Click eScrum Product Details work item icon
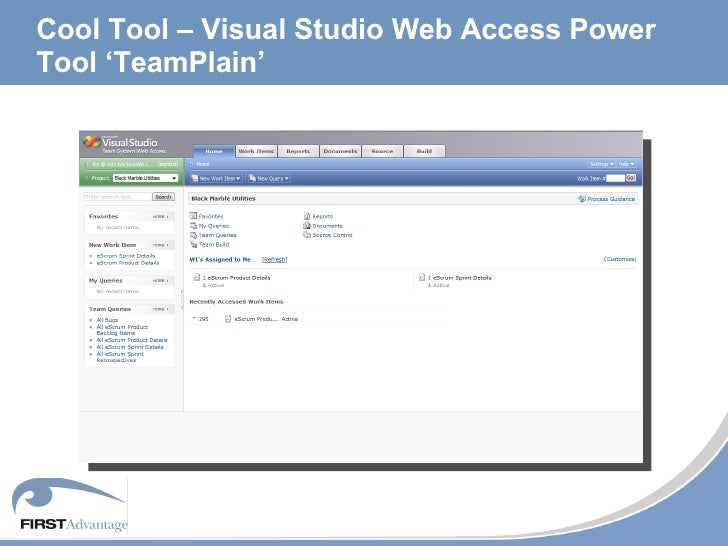728x546 pixels. click(x=196, y=277)
